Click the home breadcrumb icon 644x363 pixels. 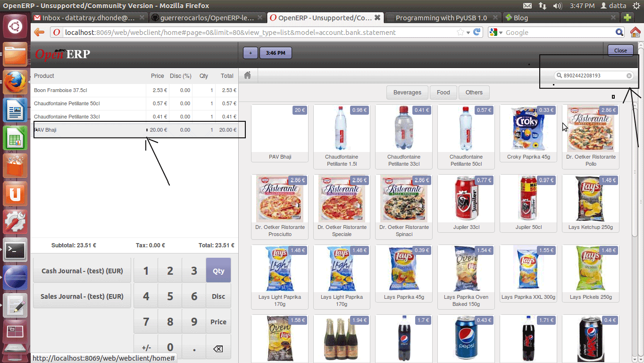[x=247, y=76]
